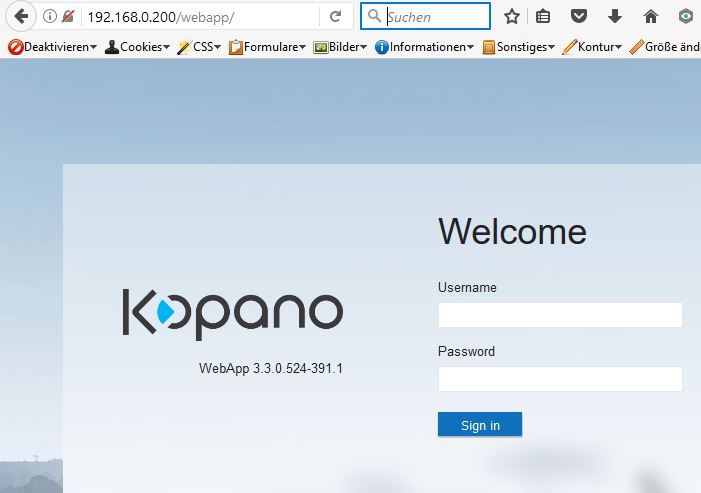Image resolution: width=701 pixels, height=493 pixels.
Task: Click the red Deaktivieren prohibition icon
Action: tap(15, 47)
